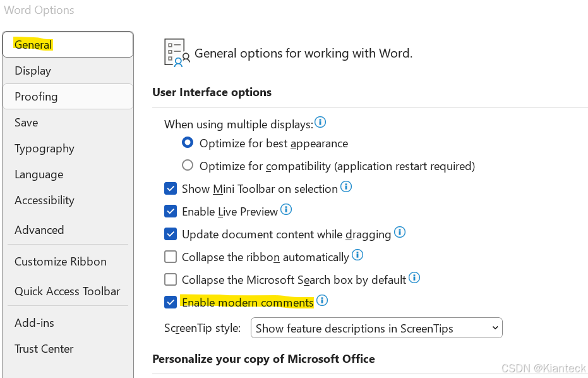Click info icon next to Show Mini Toolbar
Image resolution: width=588 pixels, height=378 pixels.
click(345, 186)
